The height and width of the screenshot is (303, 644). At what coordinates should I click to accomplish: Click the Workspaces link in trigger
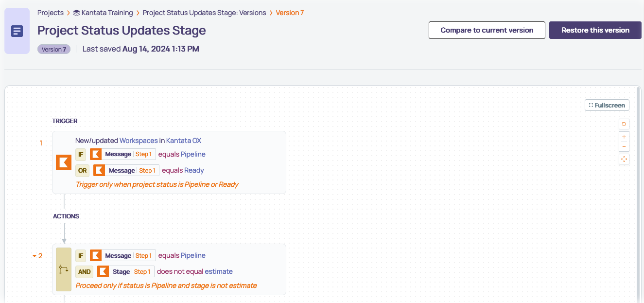tap(139, 141)
